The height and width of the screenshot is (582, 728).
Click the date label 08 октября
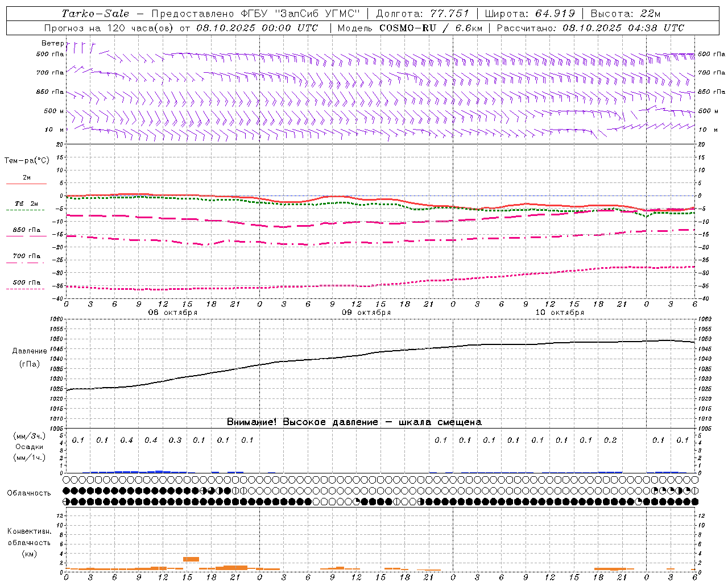[173, 313]
